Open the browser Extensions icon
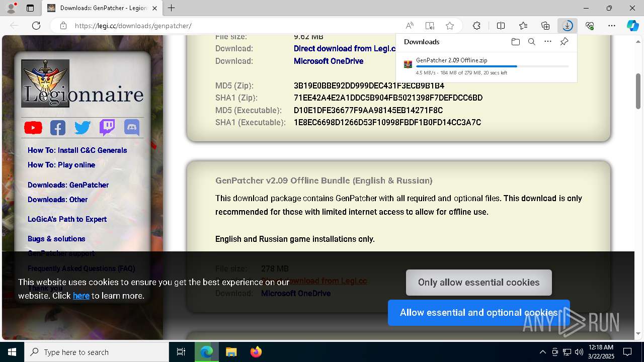The image size is (644, 362). coord(476,26)
